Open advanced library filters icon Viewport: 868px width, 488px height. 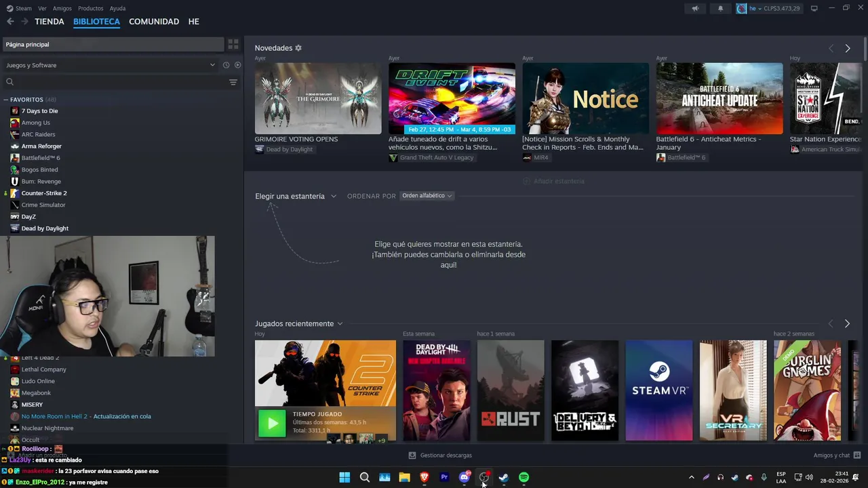pos(233,82)
